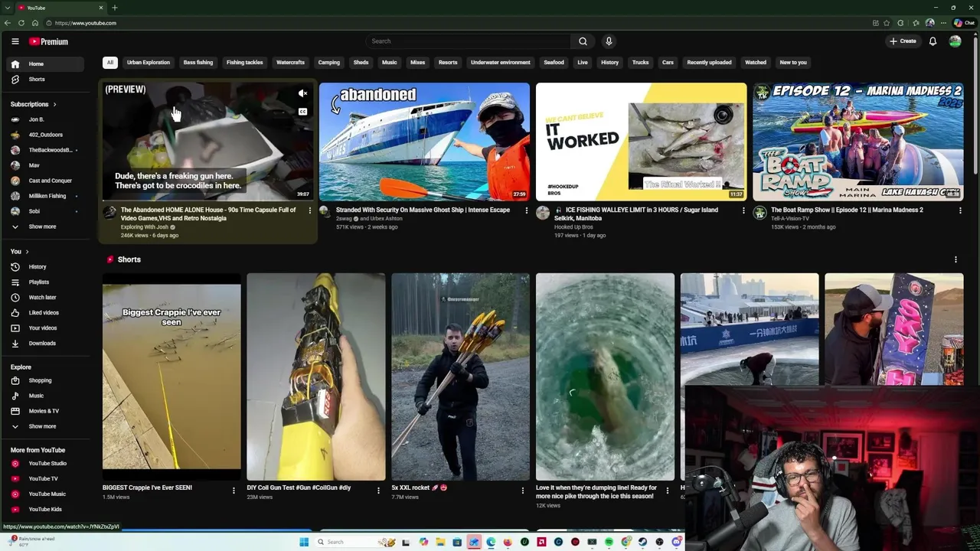Open Steam from the Windows taskbar
980x551 pixels.
point(642,542)
